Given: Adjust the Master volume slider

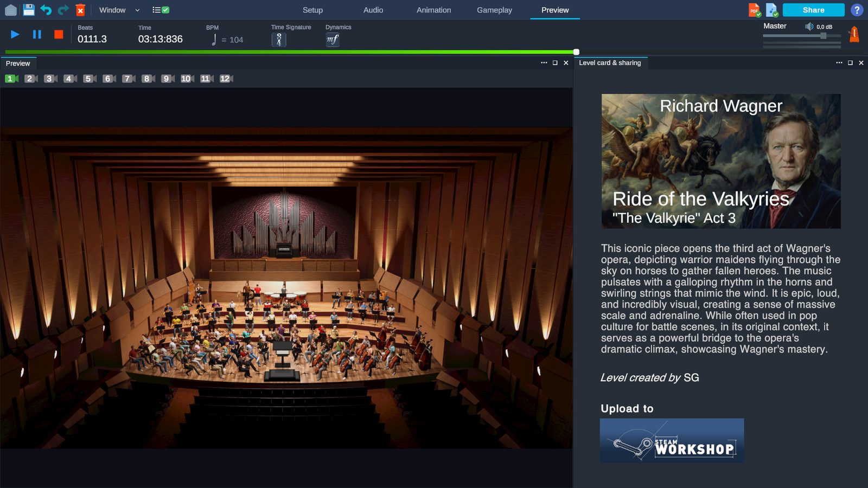Looking at the screenshot, I should [x=801, y=36].
